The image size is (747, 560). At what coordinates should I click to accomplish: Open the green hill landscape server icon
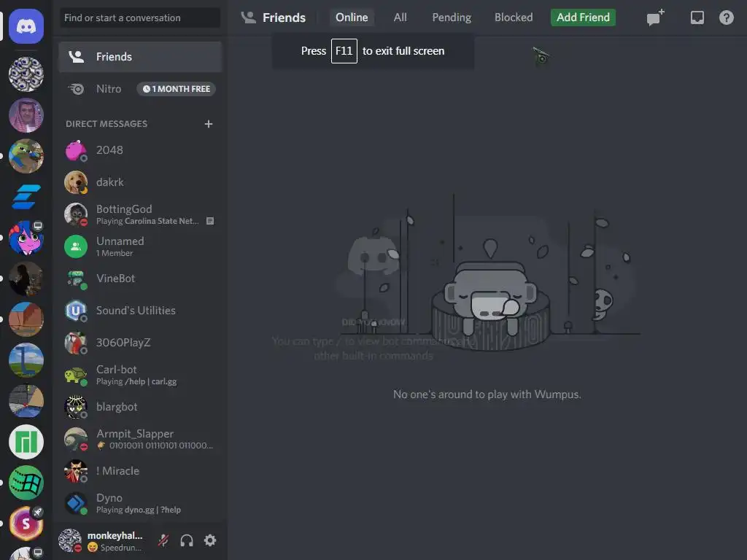click(x=26, y=360)
